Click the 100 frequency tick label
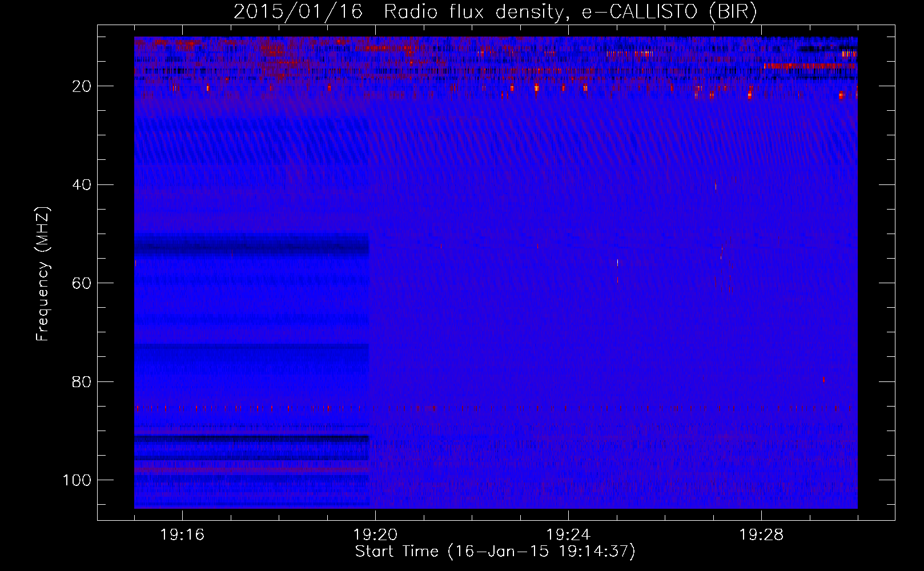Screen dimensions: 924x571 pyautogui.click(x=78, y=480)
